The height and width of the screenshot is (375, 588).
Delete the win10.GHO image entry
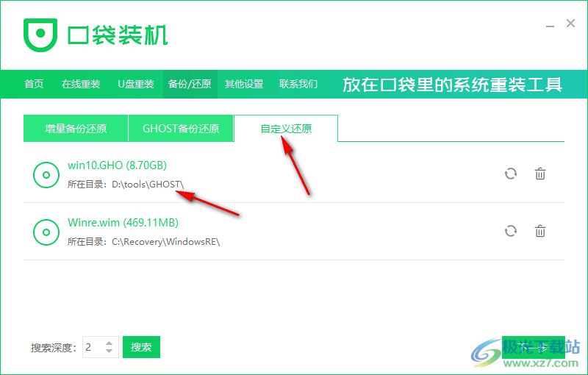[x=540, y=174]
